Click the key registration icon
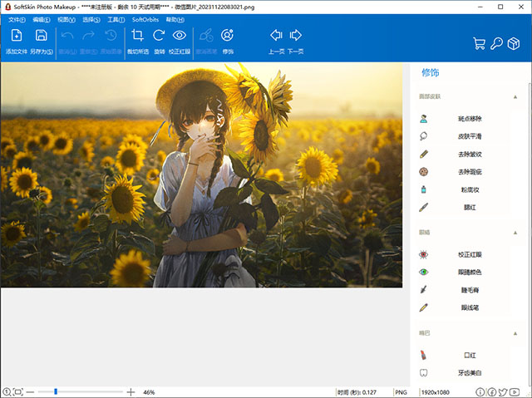 pos(496,43)
